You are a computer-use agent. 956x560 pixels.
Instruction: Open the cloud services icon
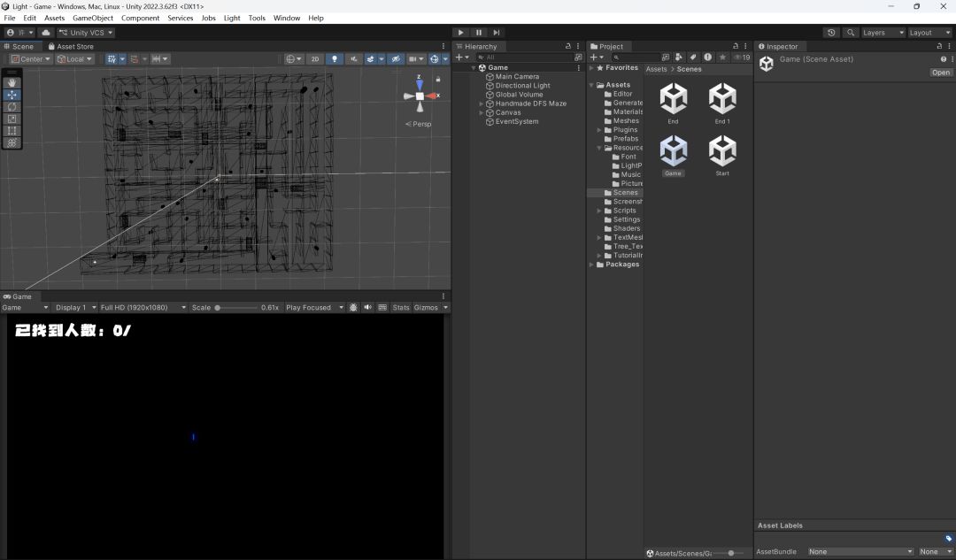[46, 33]
